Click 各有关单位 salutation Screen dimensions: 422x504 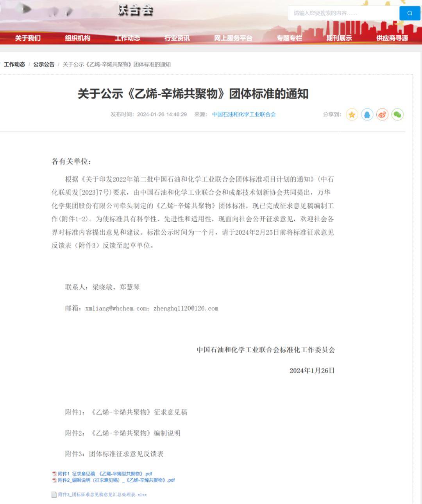pyautogui.click(x=71, y=161)
